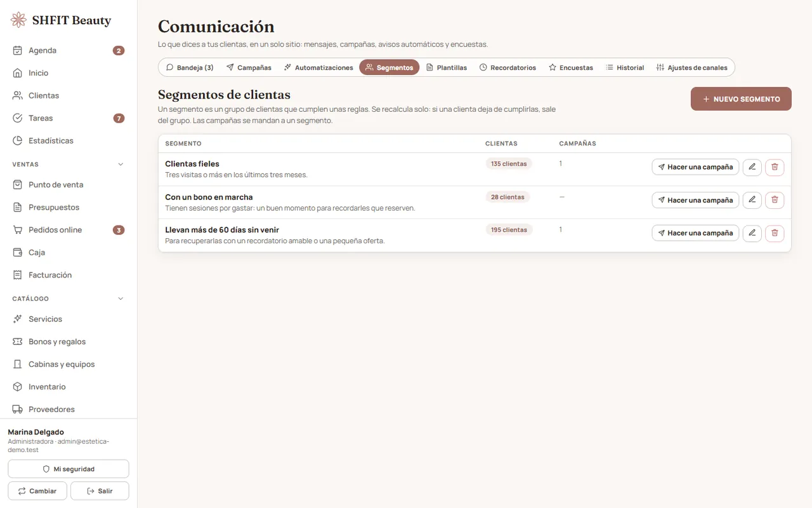Open the Clientas section in sidebar
The width and height of the screenshot is (812, 508).
[69, 96]
